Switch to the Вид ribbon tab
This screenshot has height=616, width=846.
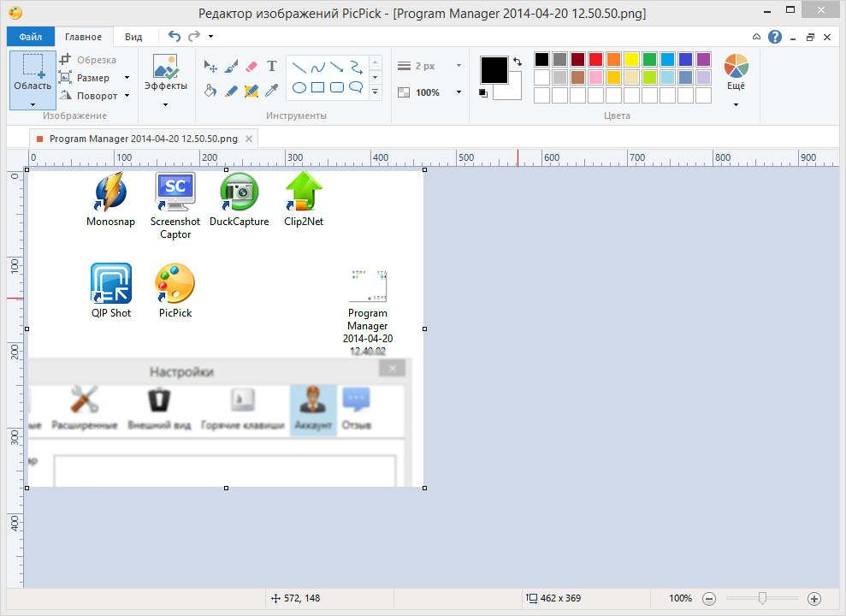[x=133, y=37]
